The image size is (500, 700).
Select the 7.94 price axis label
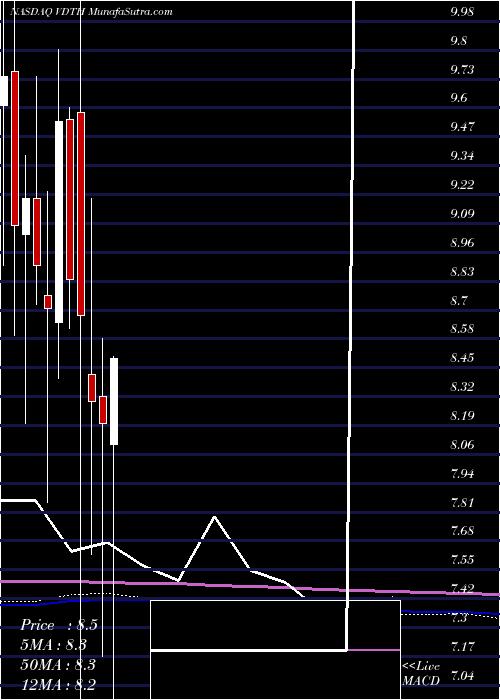point(462,473)
